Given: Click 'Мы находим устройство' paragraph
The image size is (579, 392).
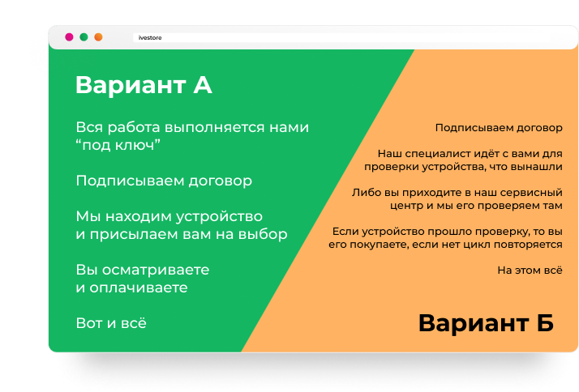Looking at the screenshot, I should 182,225.
